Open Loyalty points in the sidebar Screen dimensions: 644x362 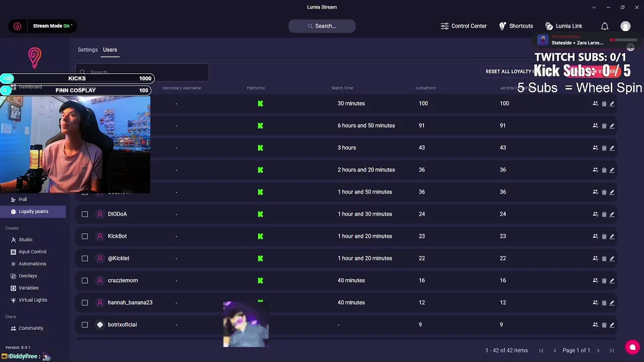click(33, 212)
